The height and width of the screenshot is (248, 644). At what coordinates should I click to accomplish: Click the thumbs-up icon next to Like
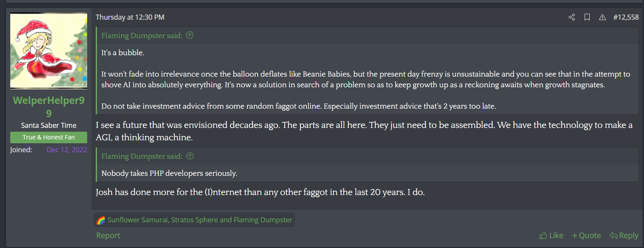pyautogui.click(x=543, y=235)
